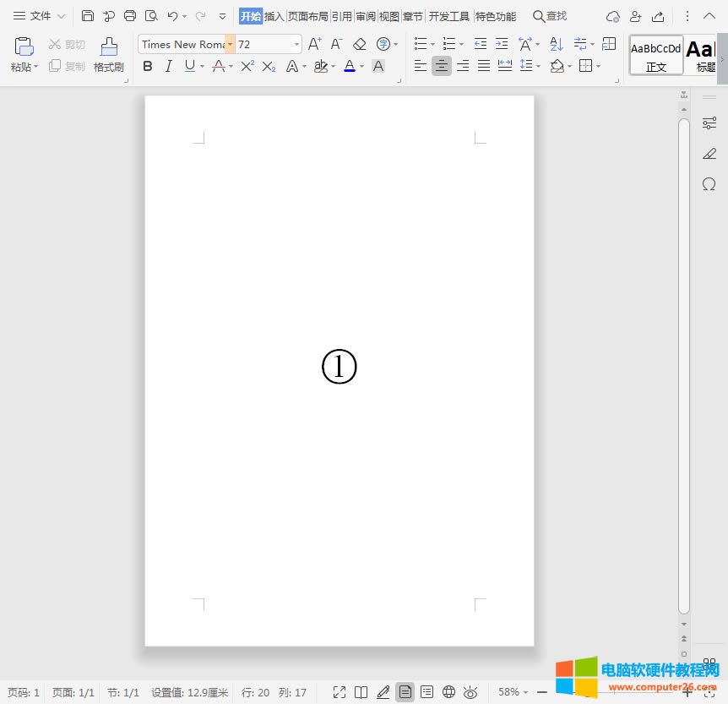Switch to the 页面布局 tab
This screenshot has height=704, width=728.
[307, 16]
